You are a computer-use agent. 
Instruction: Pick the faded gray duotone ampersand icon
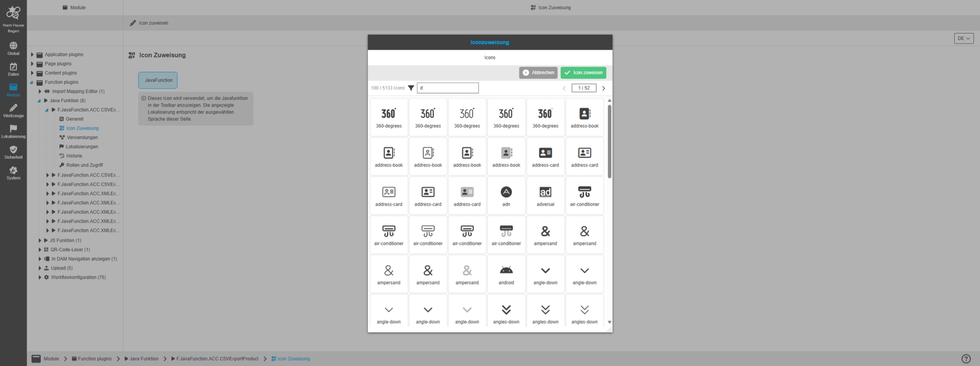click(x=467, y=274)
